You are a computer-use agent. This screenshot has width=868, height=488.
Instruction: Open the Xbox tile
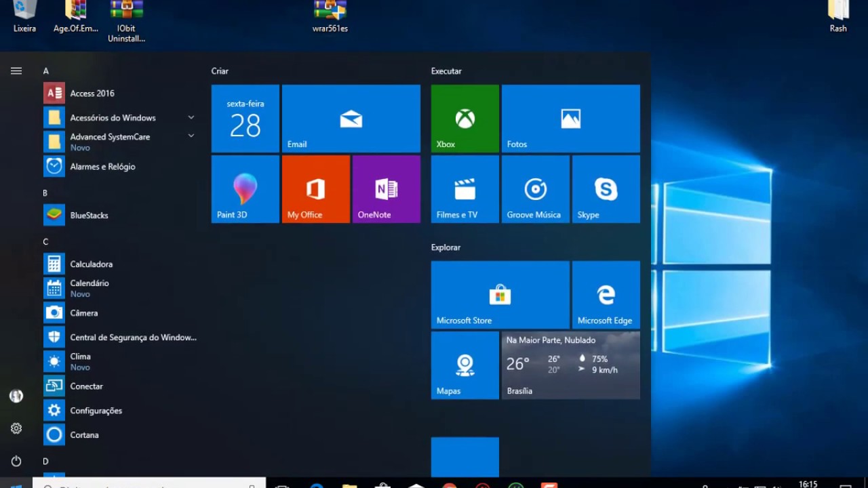[465, 119]
